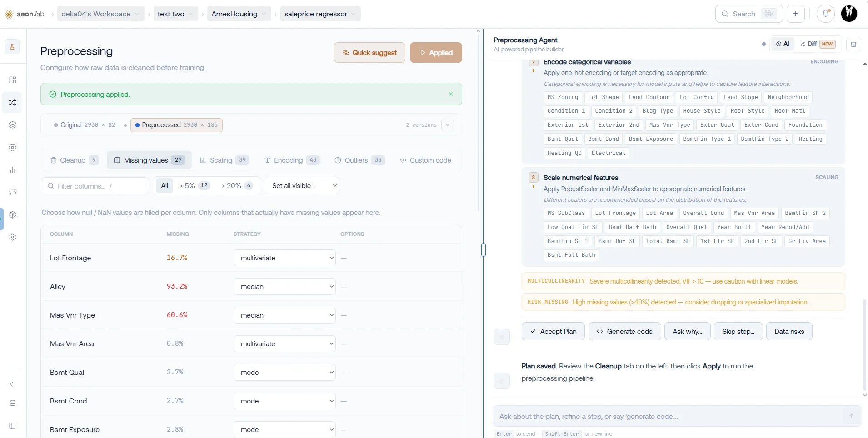Click the agent chat message input

[x=668, y=416]
